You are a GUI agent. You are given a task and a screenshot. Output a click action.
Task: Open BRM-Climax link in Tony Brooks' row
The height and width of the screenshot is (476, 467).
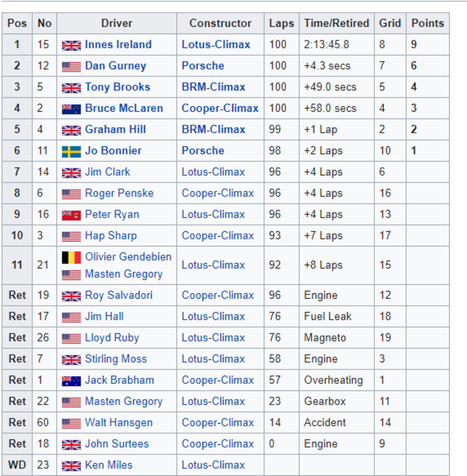point(213,87)
